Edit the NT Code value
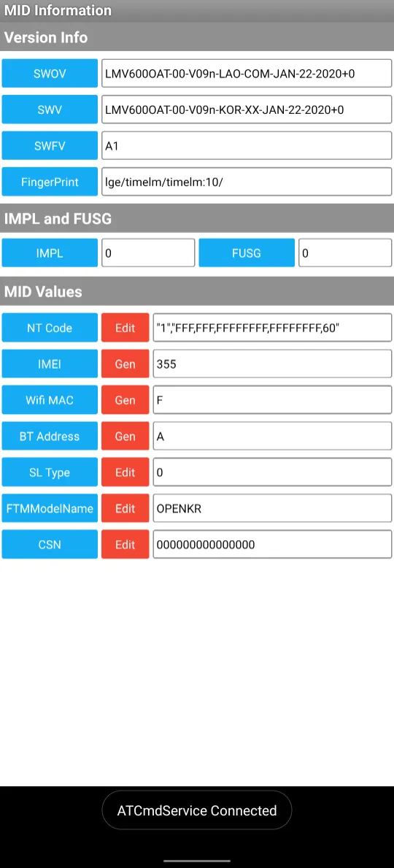Screen dimensions: 394x868 click(125, 328)
